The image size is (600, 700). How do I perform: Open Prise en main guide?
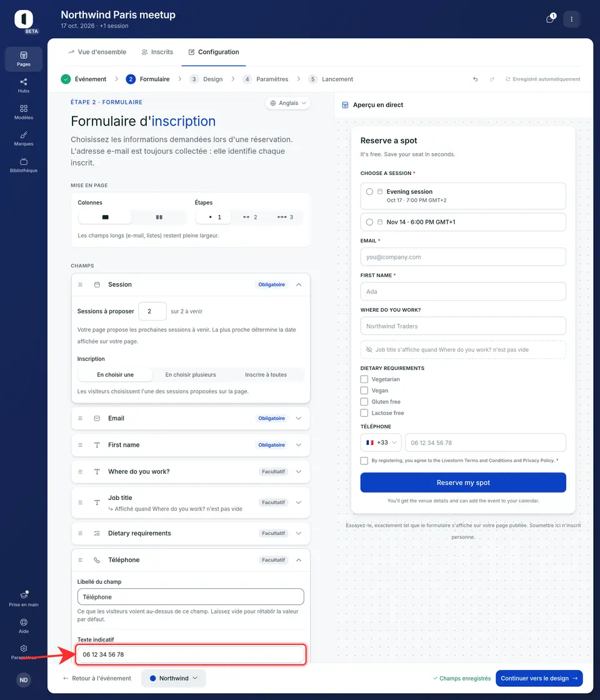point(24,599)
